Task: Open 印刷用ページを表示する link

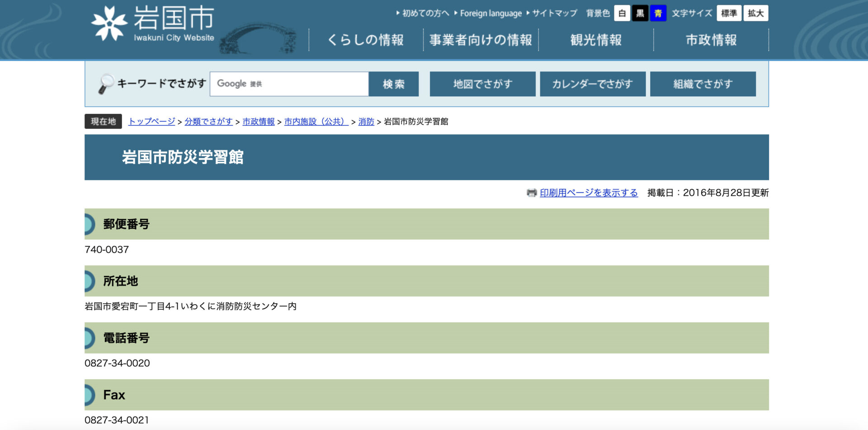Action: (x=589, y=193)
